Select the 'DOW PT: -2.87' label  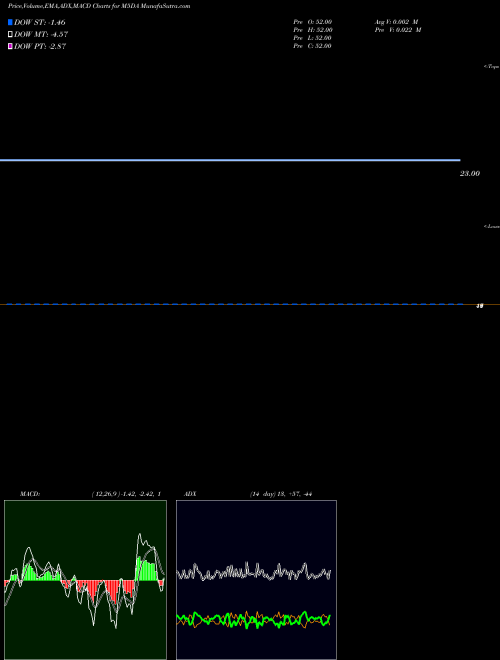click(40, 46)
